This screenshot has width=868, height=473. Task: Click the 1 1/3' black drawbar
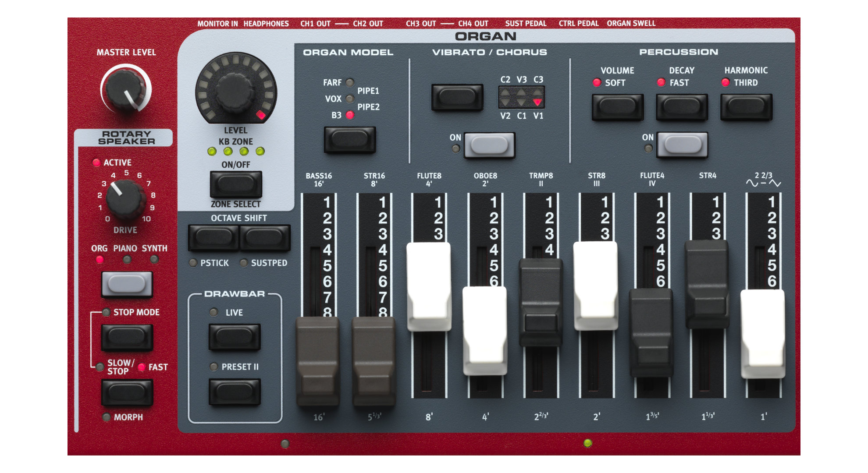(x=707, y=284)
